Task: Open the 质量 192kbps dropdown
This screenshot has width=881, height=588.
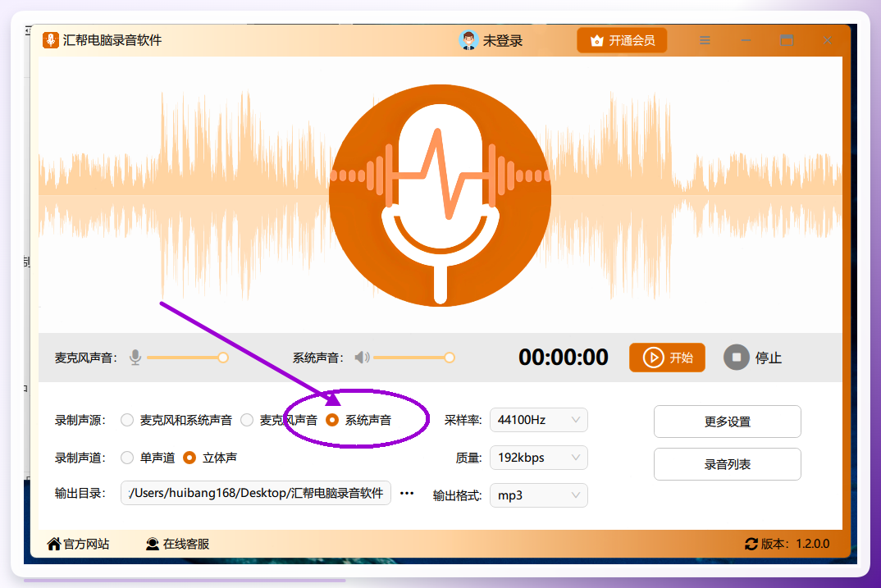Action: [x=538, y=458]
